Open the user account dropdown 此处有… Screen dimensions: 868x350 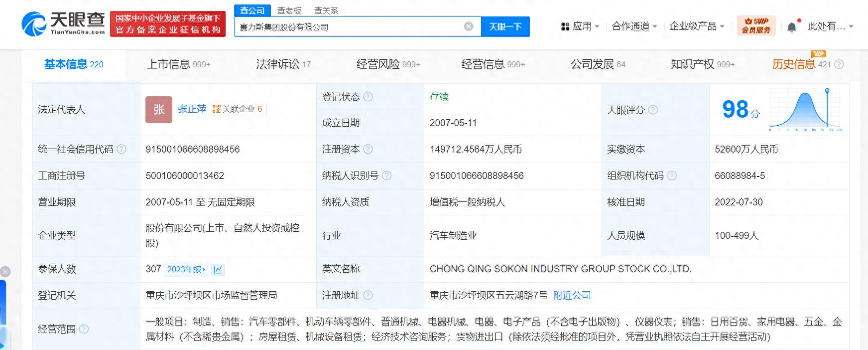coord(830,26)
